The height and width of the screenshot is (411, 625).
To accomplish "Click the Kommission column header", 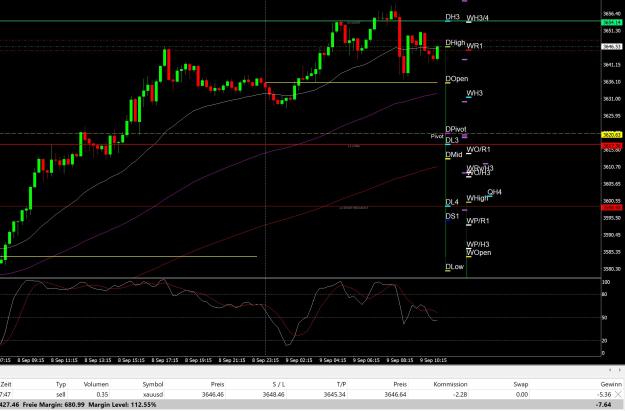I will [x=450, y=384].
